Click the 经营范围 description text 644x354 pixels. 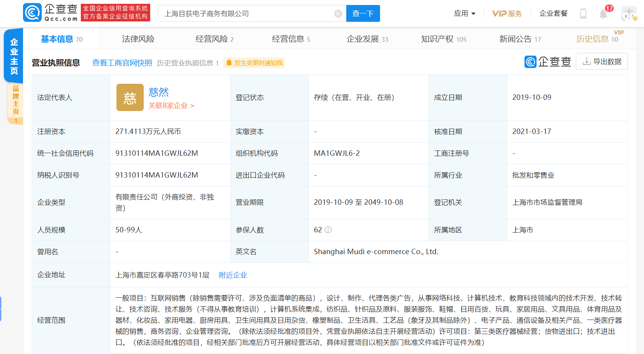pos(369,320)
